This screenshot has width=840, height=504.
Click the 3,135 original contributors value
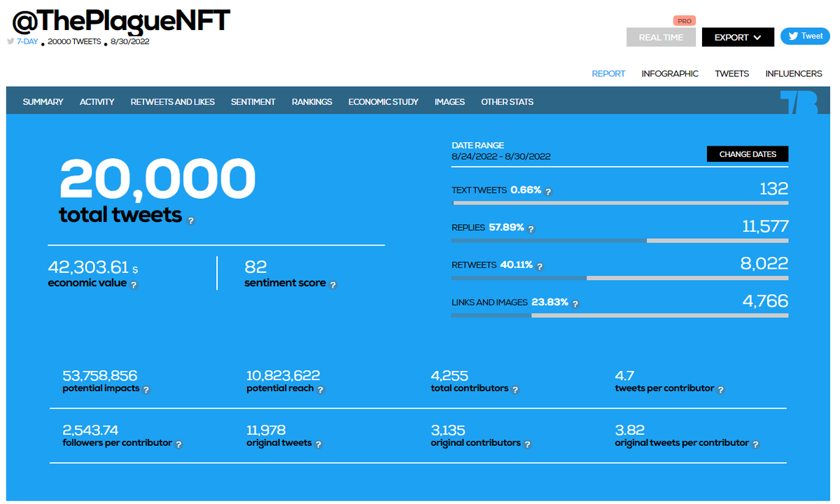pyautogui.click(x=448, y=430)
